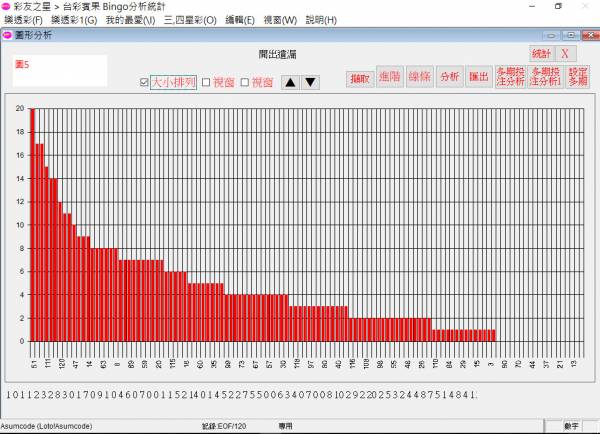Click the tallest red bar in chart

[x=32, y=224]
